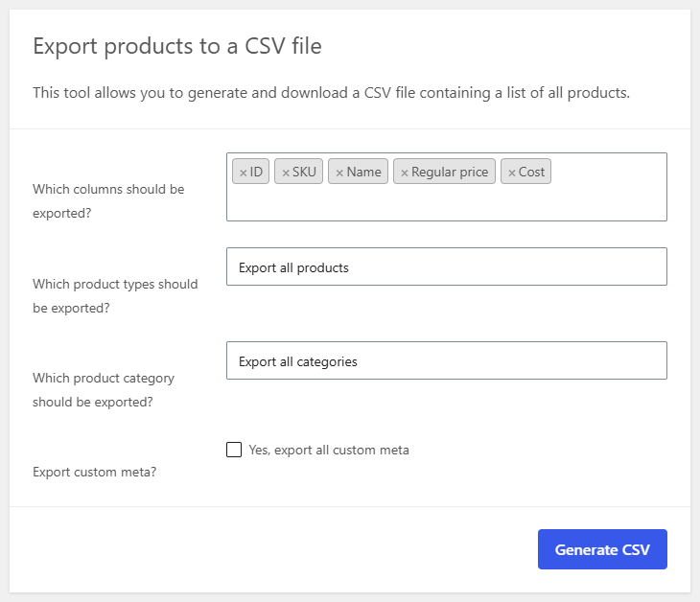Click the tool description sentence about CSV download
The height and width of the screenshot is (602, 700).
(331, 93)
